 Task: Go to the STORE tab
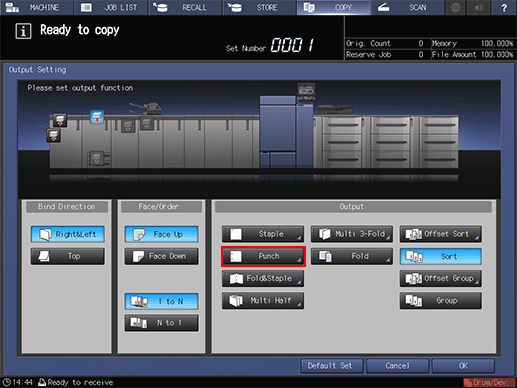pyautogui.click(x=259, y=7)
